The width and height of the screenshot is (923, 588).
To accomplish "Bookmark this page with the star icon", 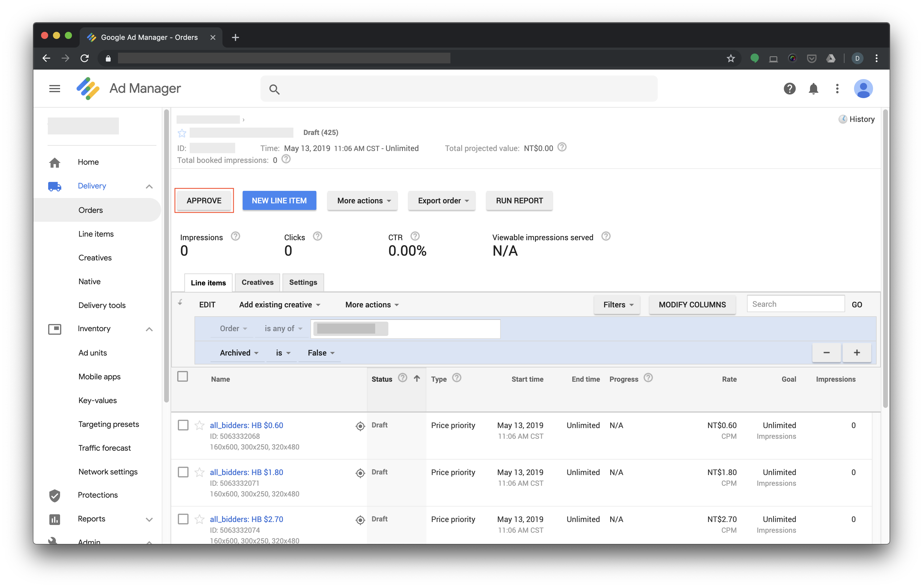I will click(731, 58).
